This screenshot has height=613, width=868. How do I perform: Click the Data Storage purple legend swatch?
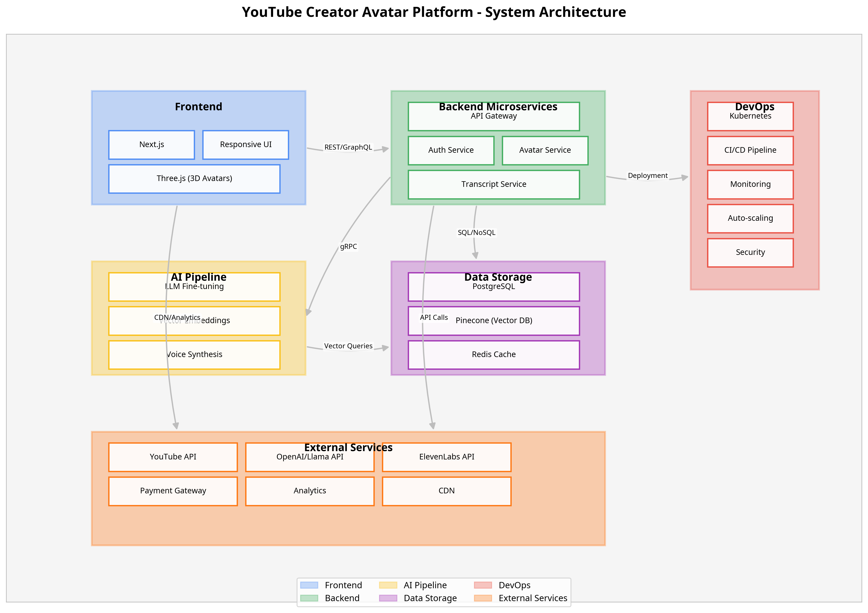(x=388, y=598)
